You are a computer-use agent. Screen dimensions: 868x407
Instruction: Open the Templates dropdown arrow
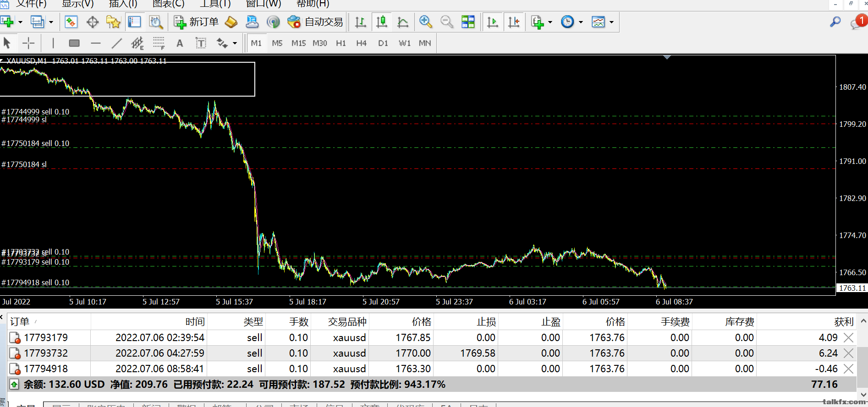pyautogui.click(x=611, y=22)
